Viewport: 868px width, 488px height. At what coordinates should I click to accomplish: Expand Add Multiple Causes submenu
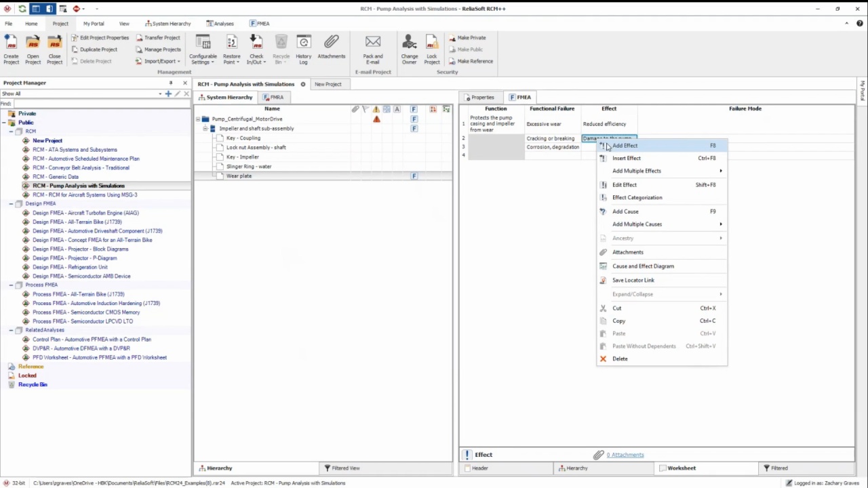click(x=661, y=224)
